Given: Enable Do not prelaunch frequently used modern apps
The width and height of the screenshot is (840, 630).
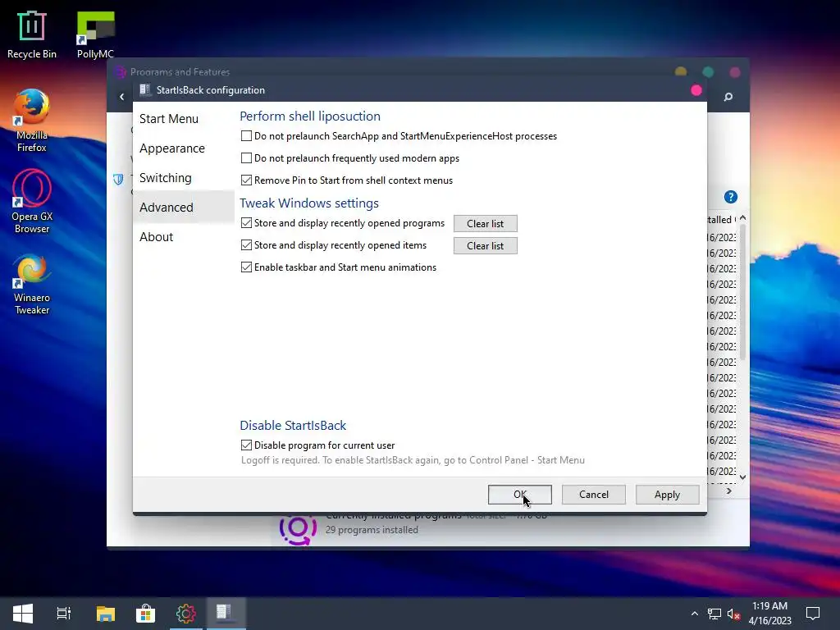Looking at the screenshot, I should click(246, 158).
